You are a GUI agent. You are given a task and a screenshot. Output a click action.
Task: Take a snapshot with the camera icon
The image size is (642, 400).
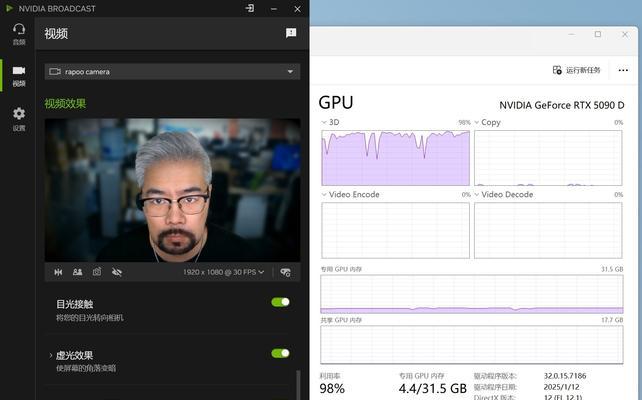97,272
